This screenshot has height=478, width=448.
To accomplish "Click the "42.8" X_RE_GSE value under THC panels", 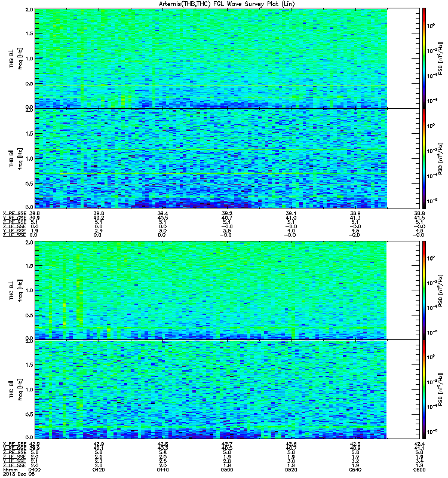I will (x=162, y=444).
